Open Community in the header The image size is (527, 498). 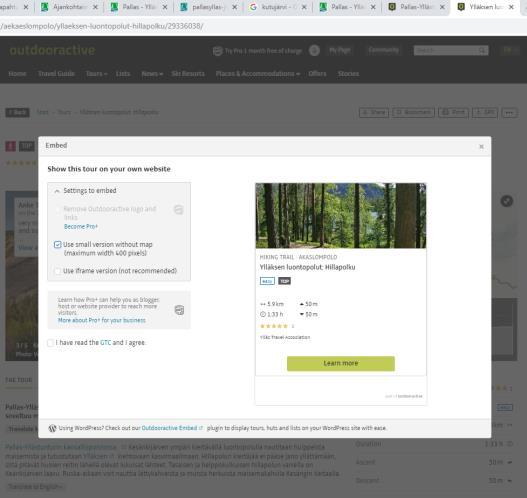(x=383, y=50)
